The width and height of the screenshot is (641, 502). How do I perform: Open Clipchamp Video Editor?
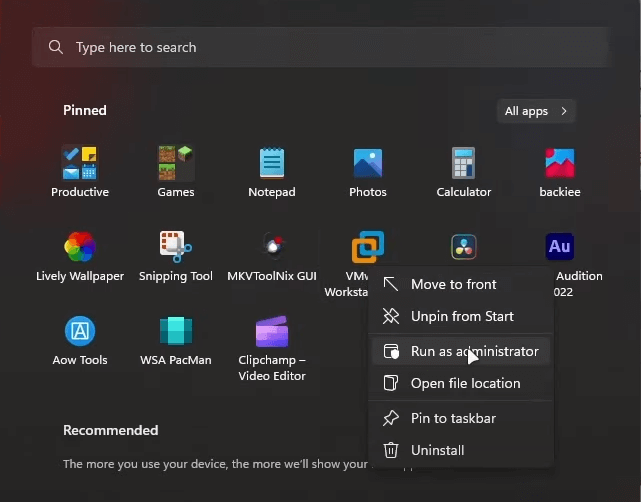point(272,331)
